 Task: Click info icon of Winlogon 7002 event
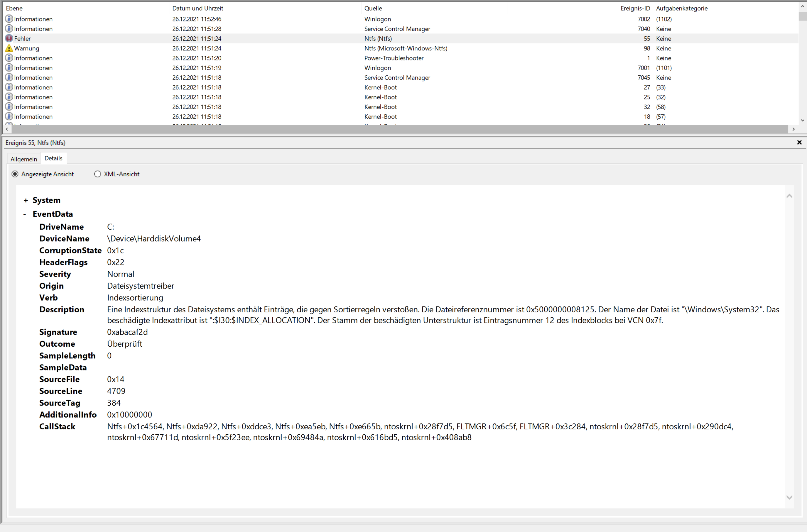[x=9, y=19]
